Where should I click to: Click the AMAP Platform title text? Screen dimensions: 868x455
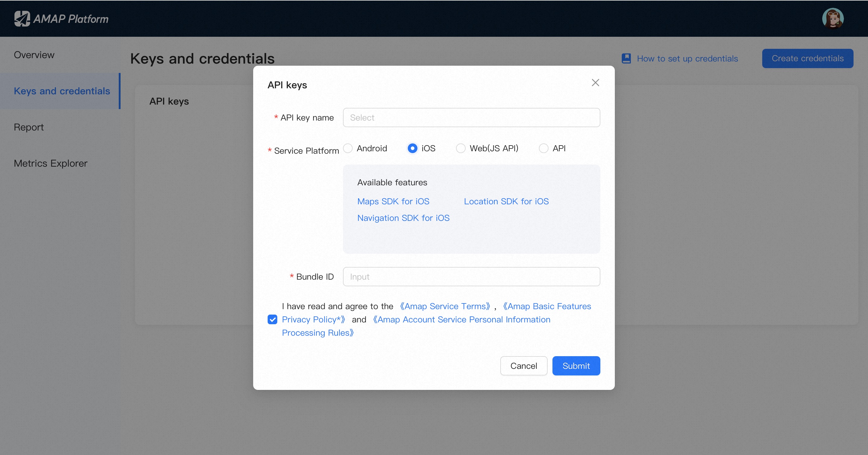point(71,19)
